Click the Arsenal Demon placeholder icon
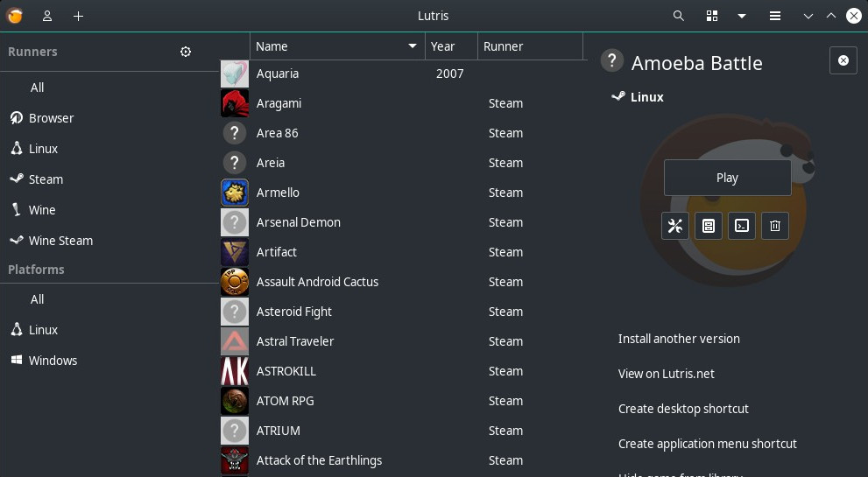This screenshot has height=477, width=868. coord(235,222)
